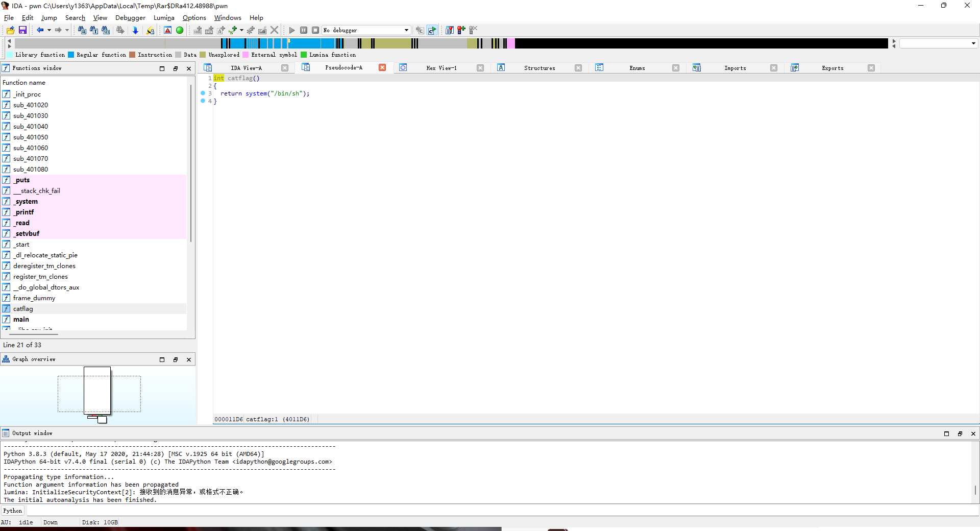Click the blue down arrow jump icon
This screenshot has width=980, height=531.
pos(135,30)
